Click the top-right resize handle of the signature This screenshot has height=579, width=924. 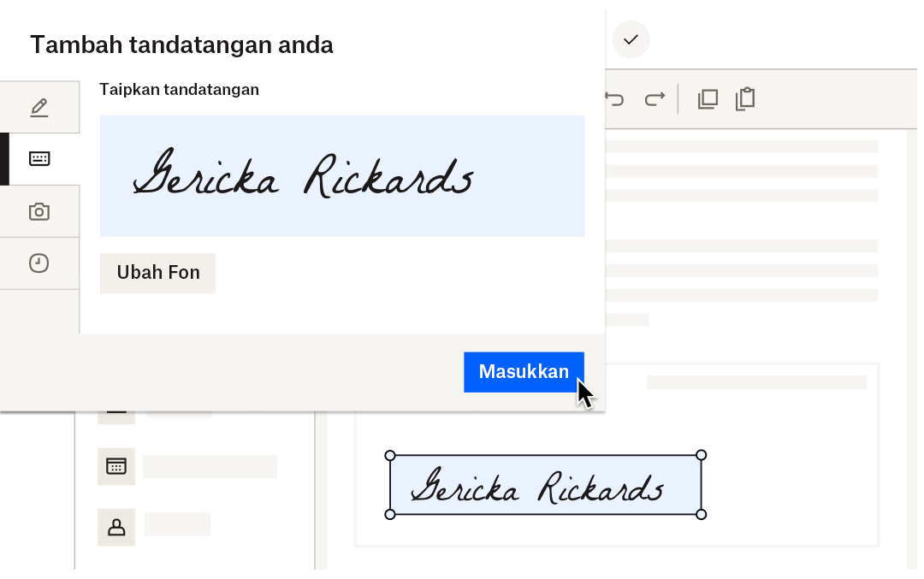701,454
